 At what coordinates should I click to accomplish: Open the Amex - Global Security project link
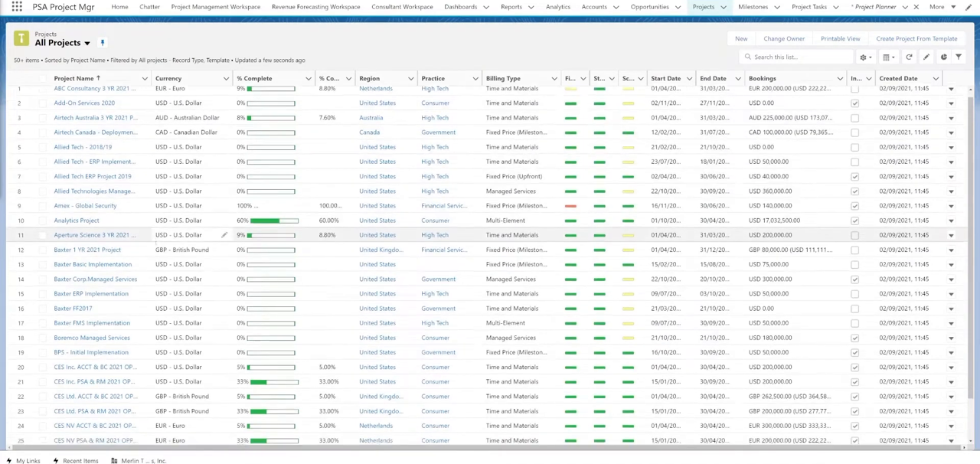pos(85,206)
